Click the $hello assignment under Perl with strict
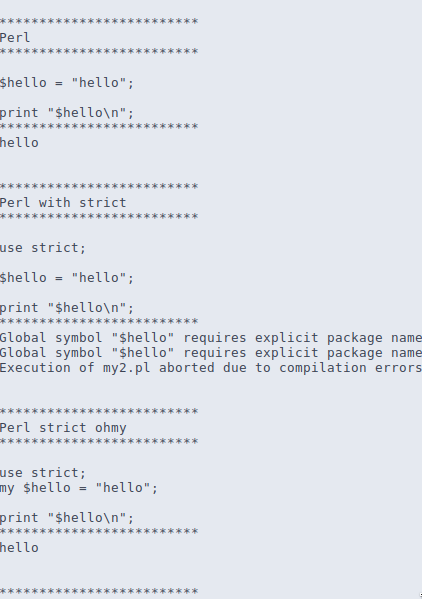Viewport: 422px width, 599px height. point(67,278)
